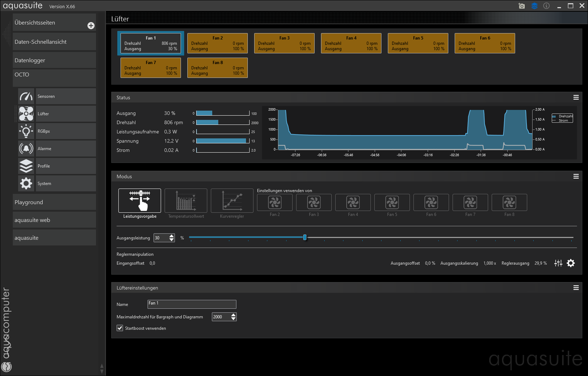Toggle the Startboost verwenden checkbox
588x376 pixels.
tap(120, 328)
